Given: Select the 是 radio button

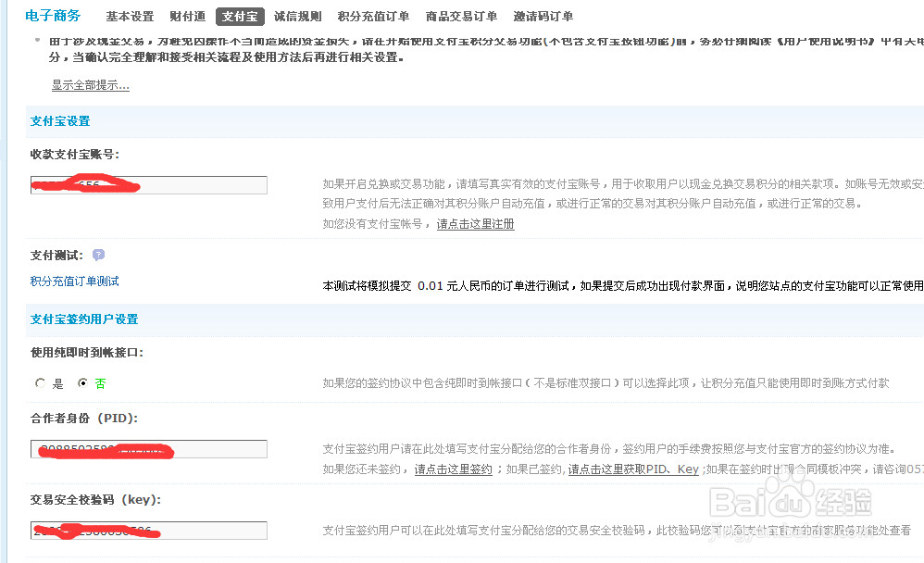Looking at the screenshot, I should point(40,383).
